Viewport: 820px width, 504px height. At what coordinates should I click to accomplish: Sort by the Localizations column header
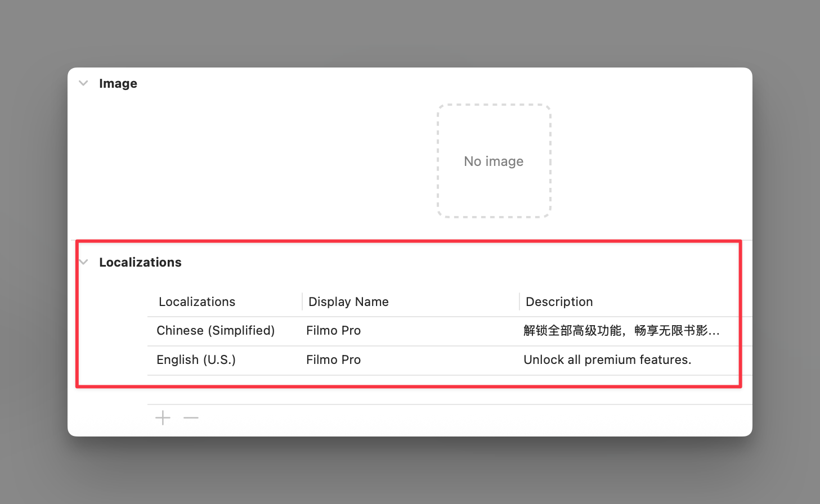197,302
